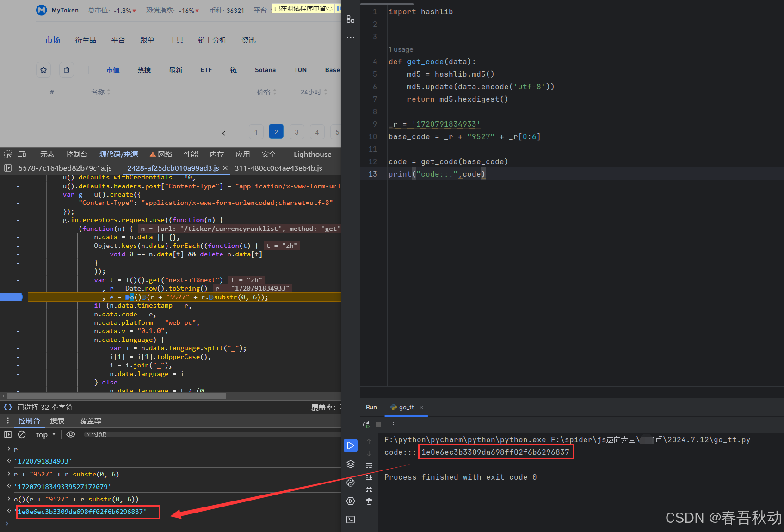784x532 pixels.
Task: Open PyCharm structure tool window icon
Action: pos(351,19)
